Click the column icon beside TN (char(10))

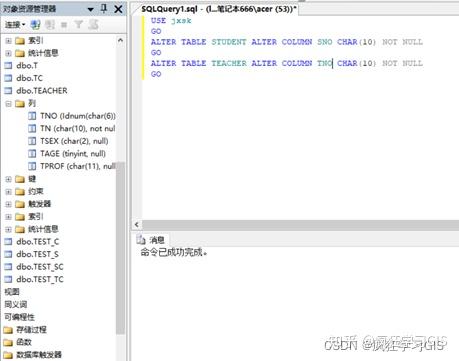point(32,129)
